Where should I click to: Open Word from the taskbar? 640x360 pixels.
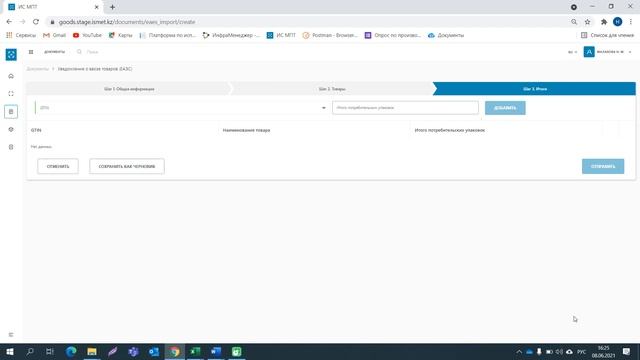pos(216,351)
